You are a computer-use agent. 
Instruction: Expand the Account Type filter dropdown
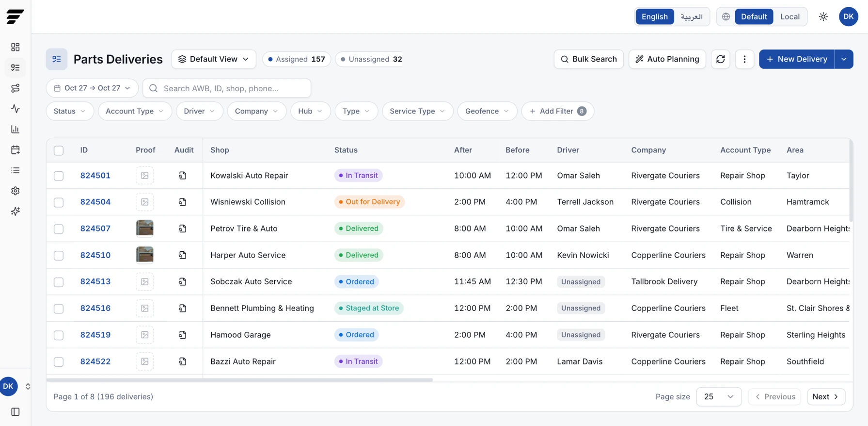[x=135, y=111]
